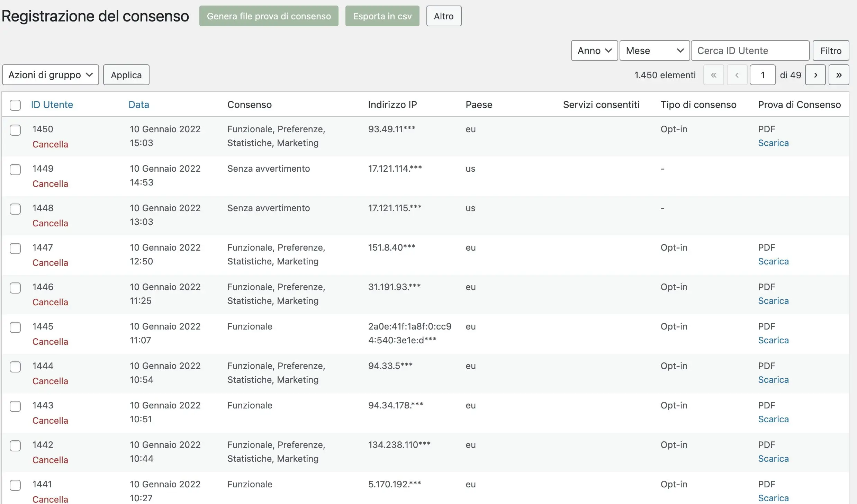Image resolution: width=857 pixels, height=504 pixels.
Task: Sort by ID Utente column
Action: click(52, 105)
